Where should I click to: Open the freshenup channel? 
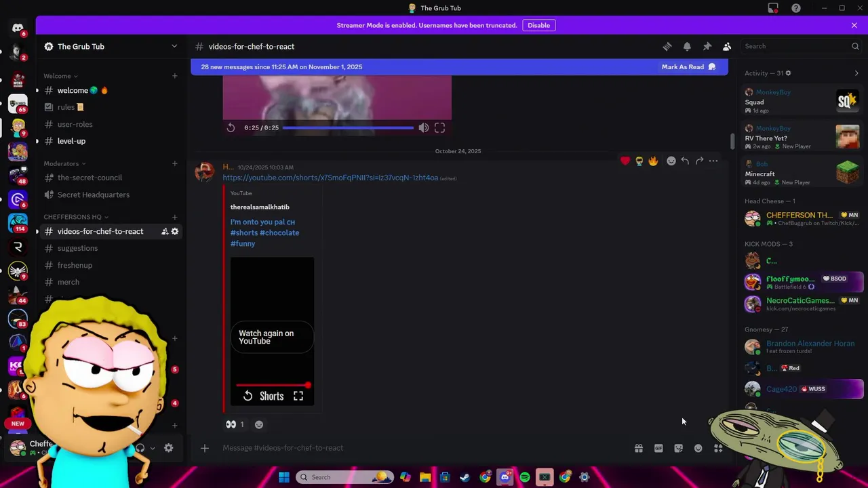point(111,265)
